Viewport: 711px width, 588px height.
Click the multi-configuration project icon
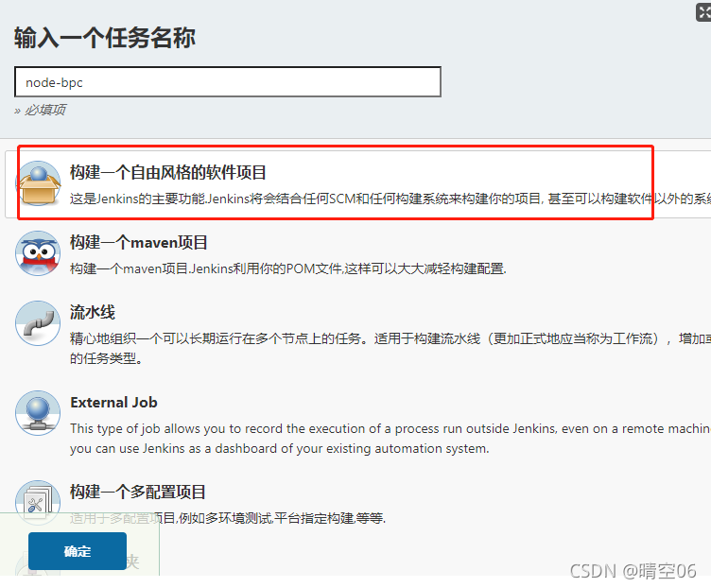[38, 502]
